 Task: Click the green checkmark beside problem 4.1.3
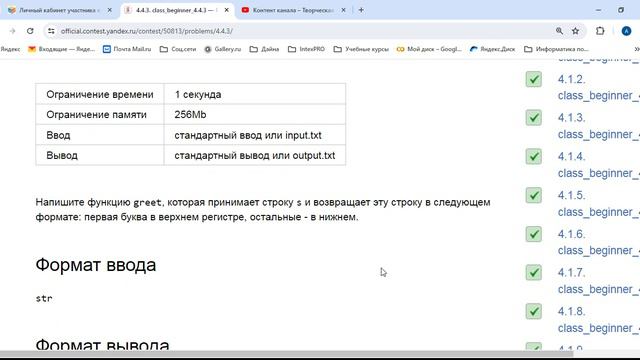pos(533,118)
